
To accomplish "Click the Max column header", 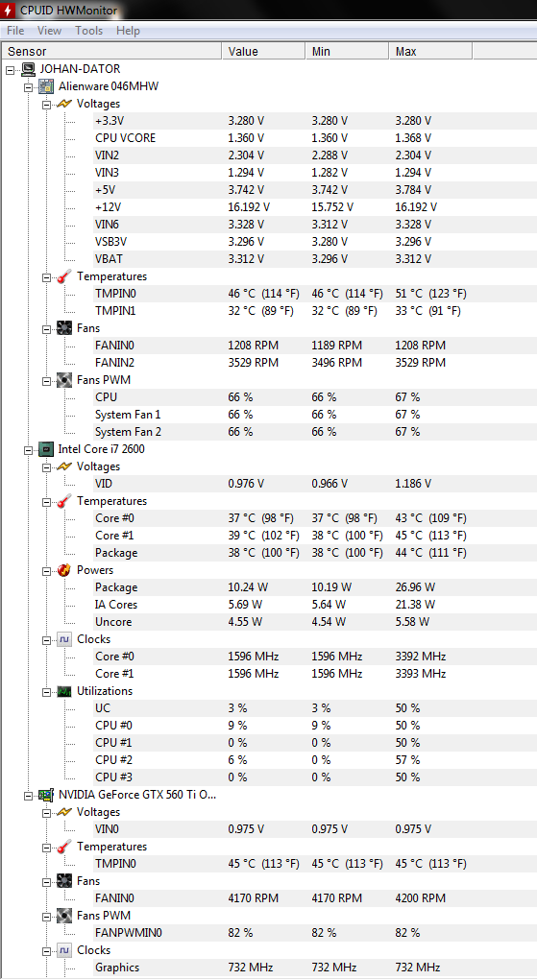I will pyautogui.click(x=430, y=51).
